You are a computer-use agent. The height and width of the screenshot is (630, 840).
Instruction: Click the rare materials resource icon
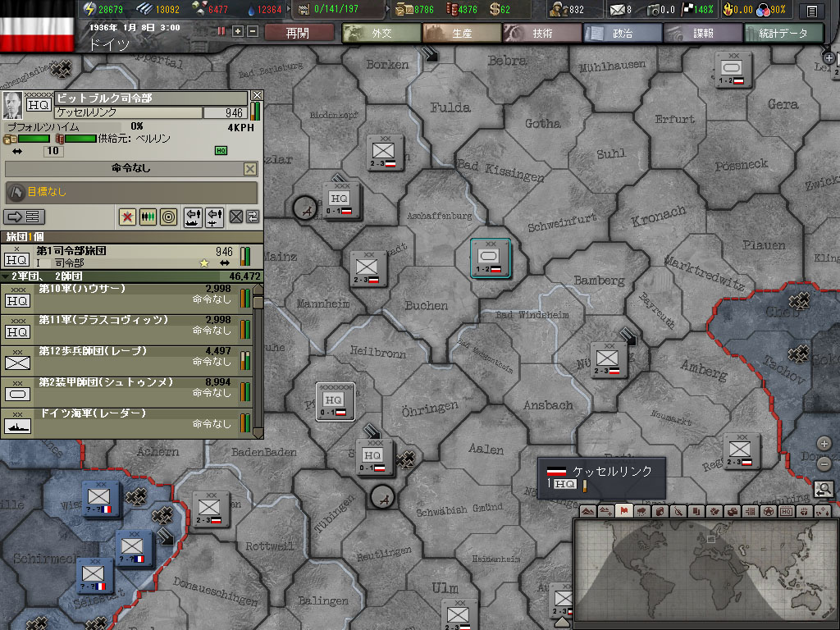(199, 8)
